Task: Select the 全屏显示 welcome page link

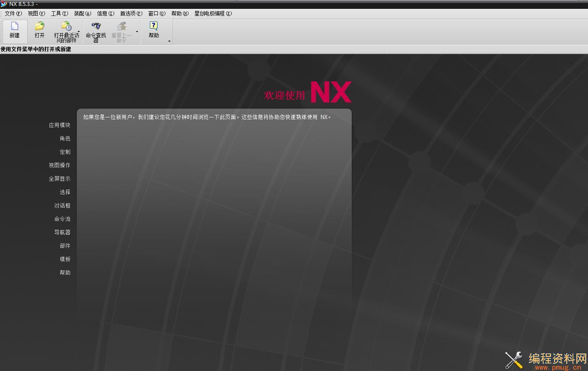Action: point(60,179)
